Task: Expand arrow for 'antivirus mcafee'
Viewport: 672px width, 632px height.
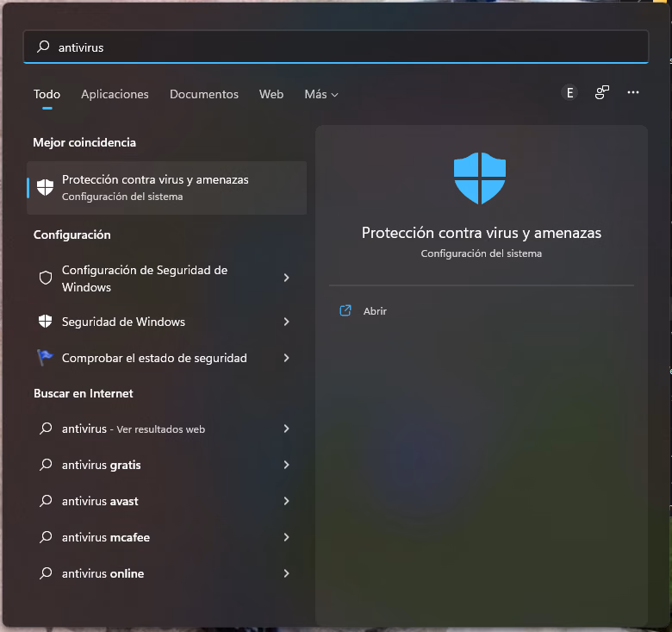Action: 286,537
